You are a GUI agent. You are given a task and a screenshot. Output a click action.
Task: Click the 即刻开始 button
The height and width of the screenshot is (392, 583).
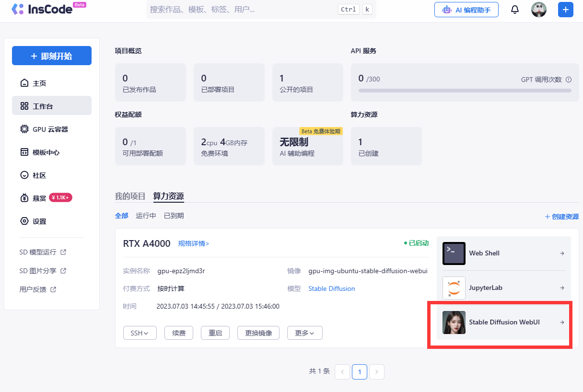point(52,56)
